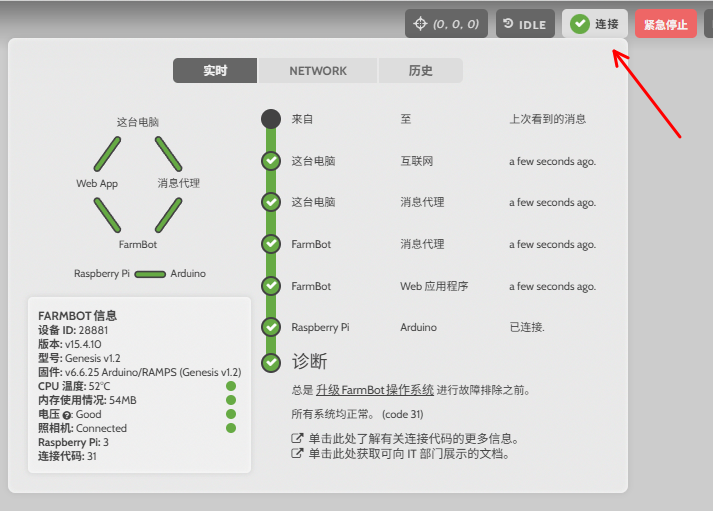Click the 消息代理 label in the diagram
This screenshot has width=713, height=511.
(x=179, y=183)
